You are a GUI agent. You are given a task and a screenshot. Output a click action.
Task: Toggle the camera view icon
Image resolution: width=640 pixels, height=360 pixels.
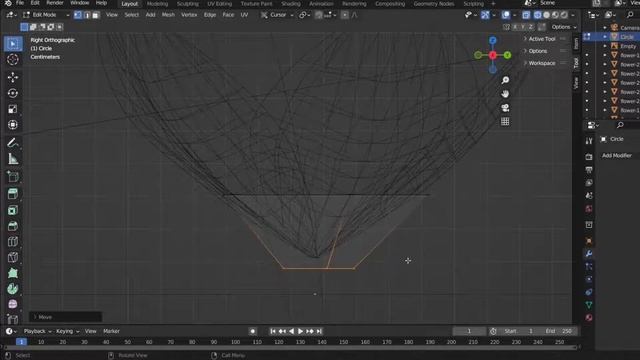505,108
